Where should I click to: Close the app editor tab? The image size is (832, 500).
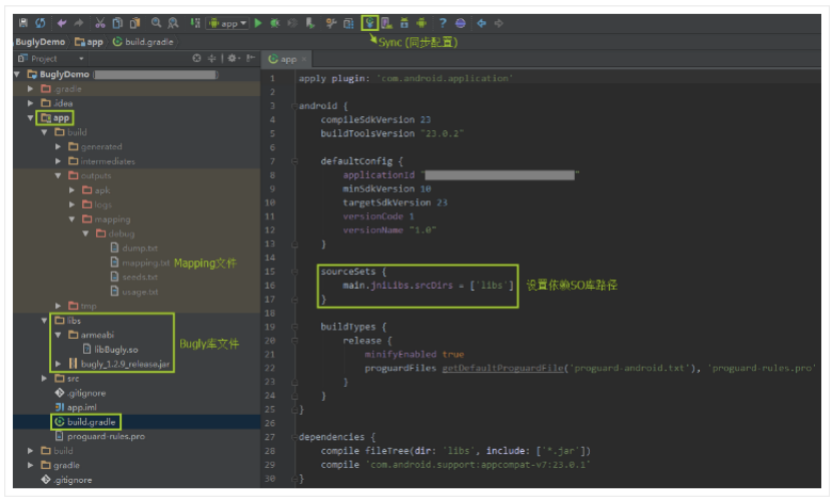click(304, 59)
